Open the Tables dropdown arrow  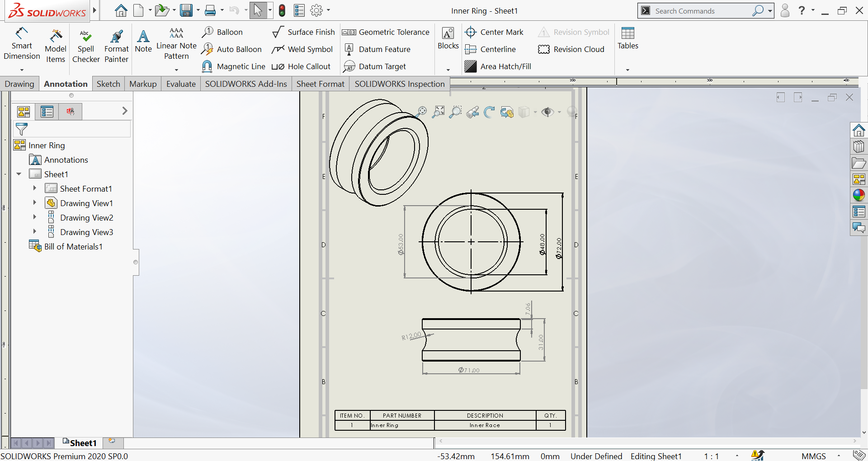pos(627,70)
